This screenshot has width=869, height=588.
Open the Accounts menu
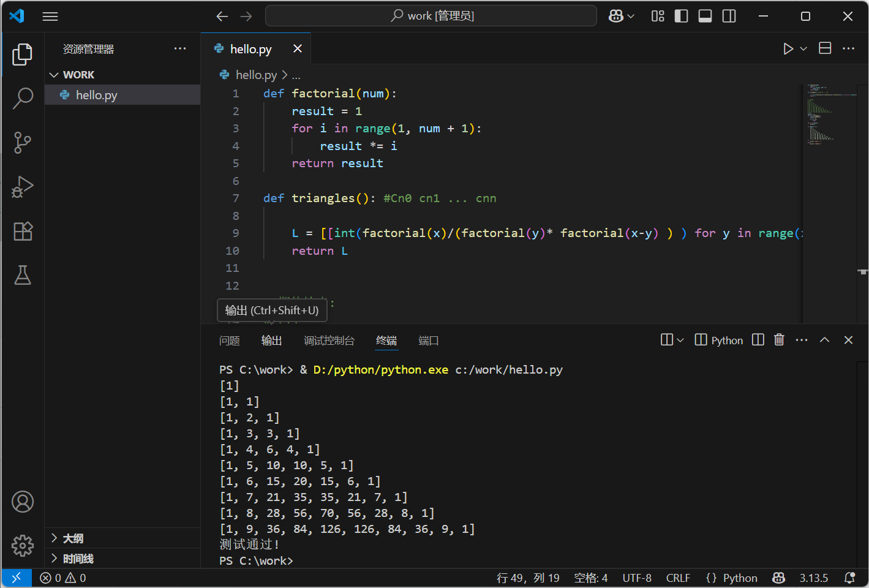tap(23, 502)
